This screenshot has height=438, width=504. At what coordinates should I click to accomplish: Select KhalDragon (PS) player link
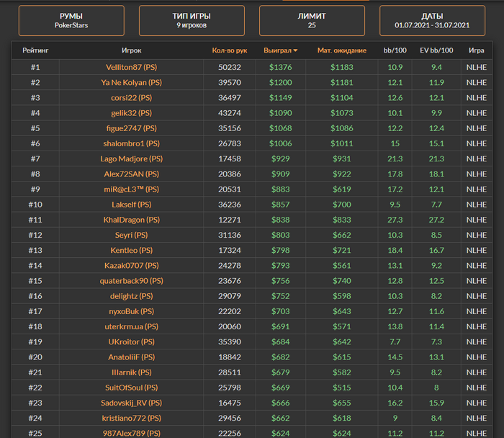(x=132, y=220)
